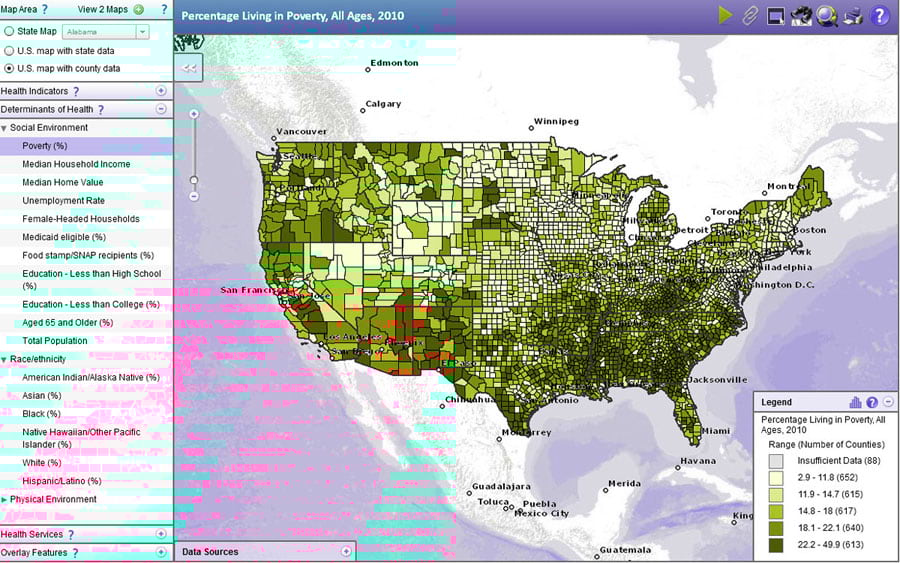Select Education - Less than College (%)
This screenshot has height=563, width=900.
(91, 304)
